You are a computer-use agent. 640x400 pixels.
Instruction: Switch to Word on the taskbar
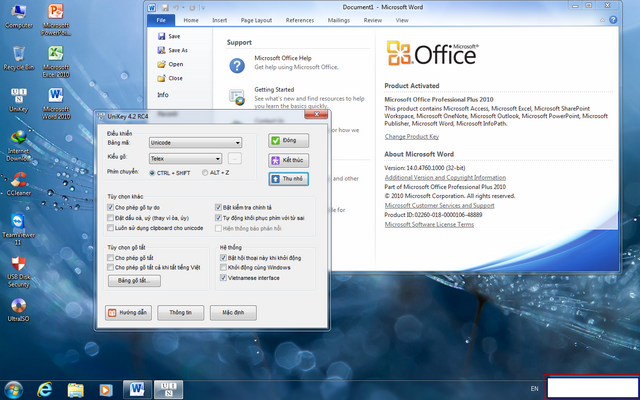point(138,390)
